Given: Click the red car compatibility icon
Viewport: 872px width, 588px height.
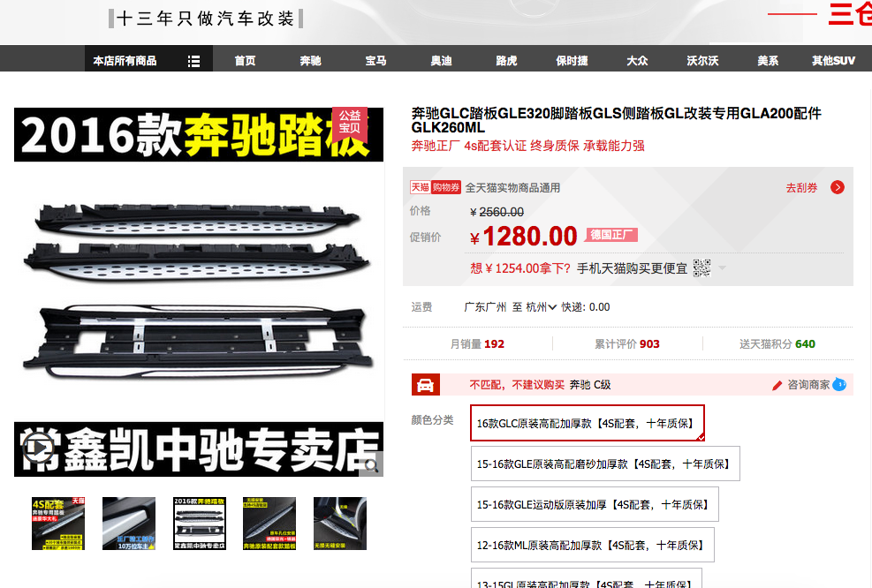Looking at the screenshot, I should [x=426, y=385].
